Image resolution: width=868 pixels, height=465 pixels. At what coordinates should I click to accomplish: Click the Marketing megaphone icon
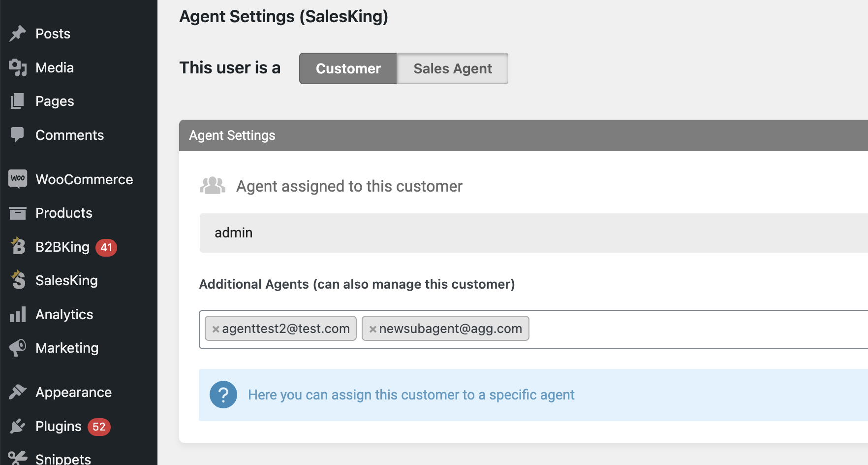[x=18, y=348]
